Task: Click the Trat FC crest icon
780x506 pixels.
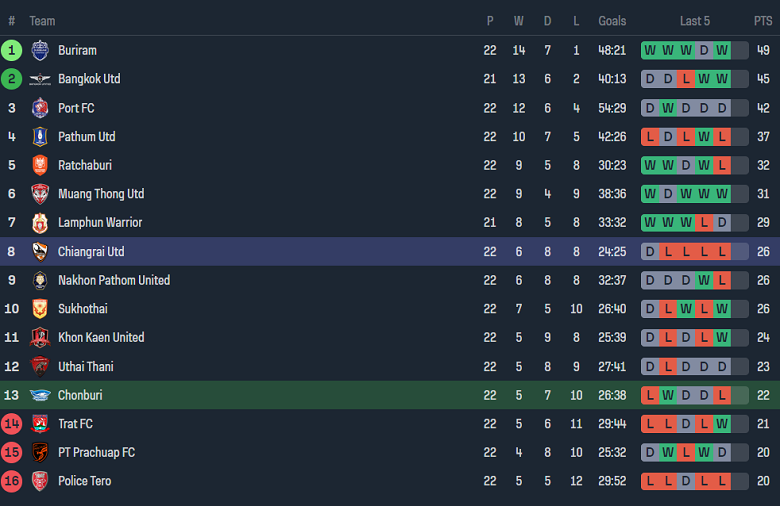Action: click(40, 424)
